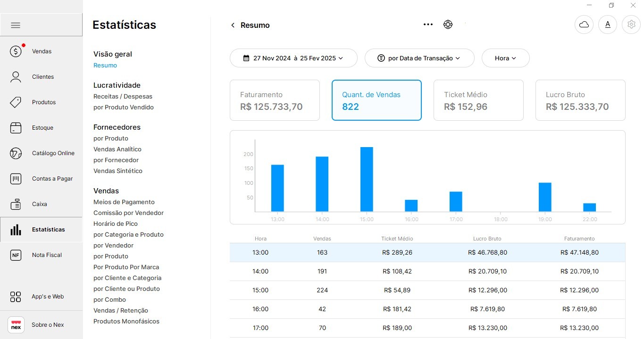Open Nota Fiscal NF icon

(x=16, y=255)
